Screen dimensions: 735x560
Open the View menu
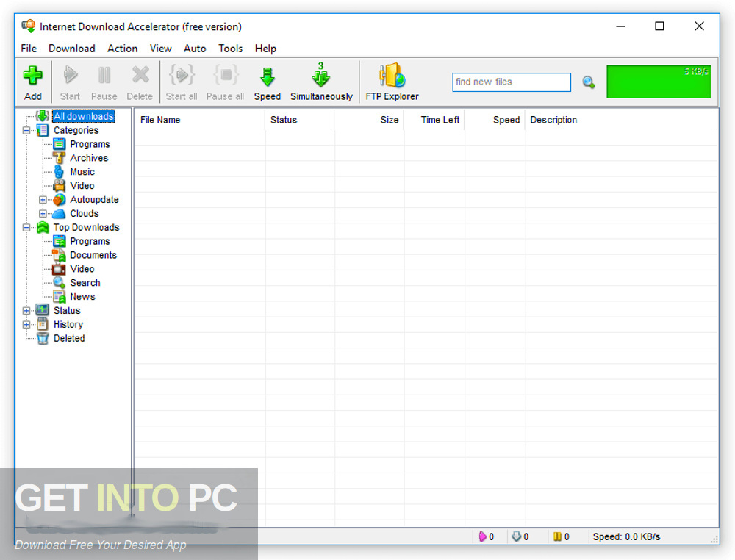click(161, 49)
